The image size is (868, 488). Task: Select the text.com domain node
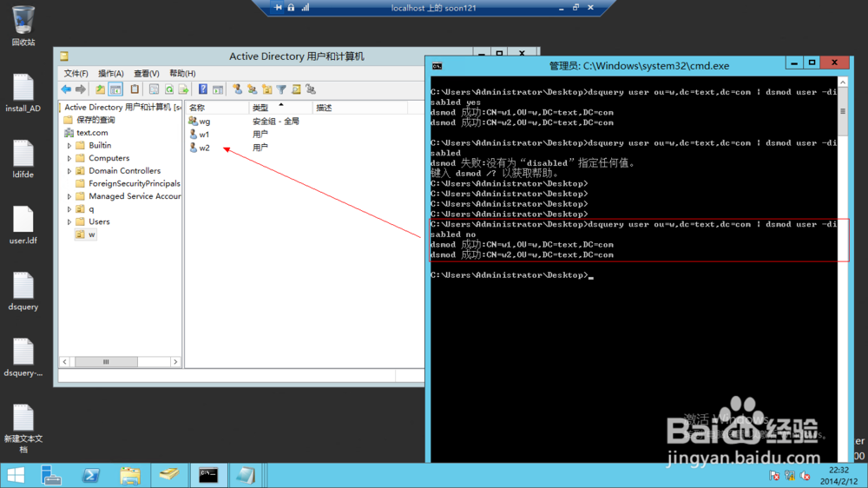tap(86, 132)
